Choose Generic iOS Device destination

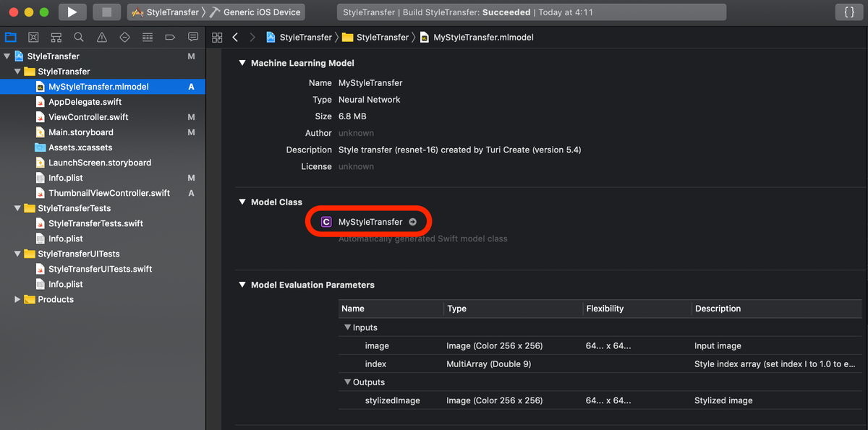[255, 12]
